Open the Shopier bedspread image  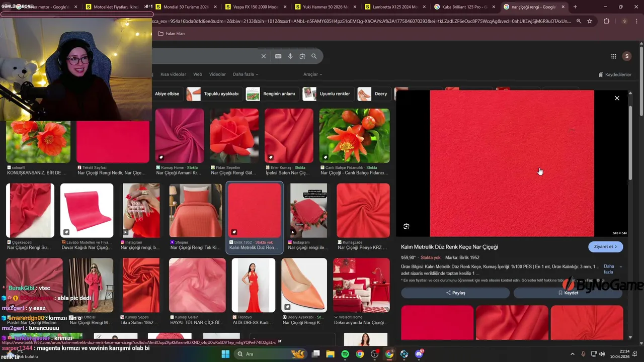[196, 210]
